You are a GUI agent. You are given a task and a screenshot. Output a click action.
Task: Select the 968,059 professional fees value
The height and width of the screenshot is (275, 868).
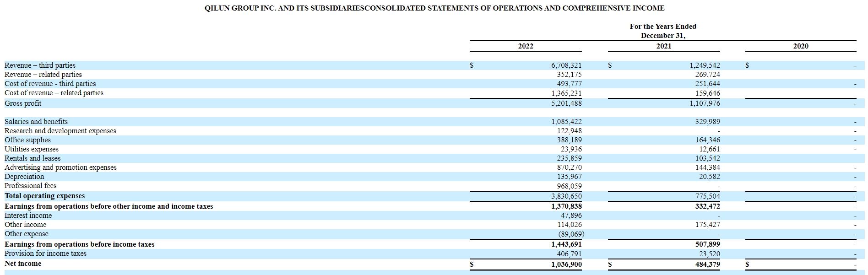click(x=569, y=186)
